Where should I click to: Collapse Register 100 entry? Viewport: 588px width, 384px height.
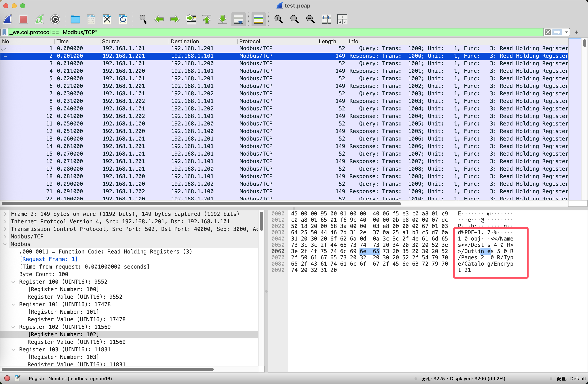(13, 282)
